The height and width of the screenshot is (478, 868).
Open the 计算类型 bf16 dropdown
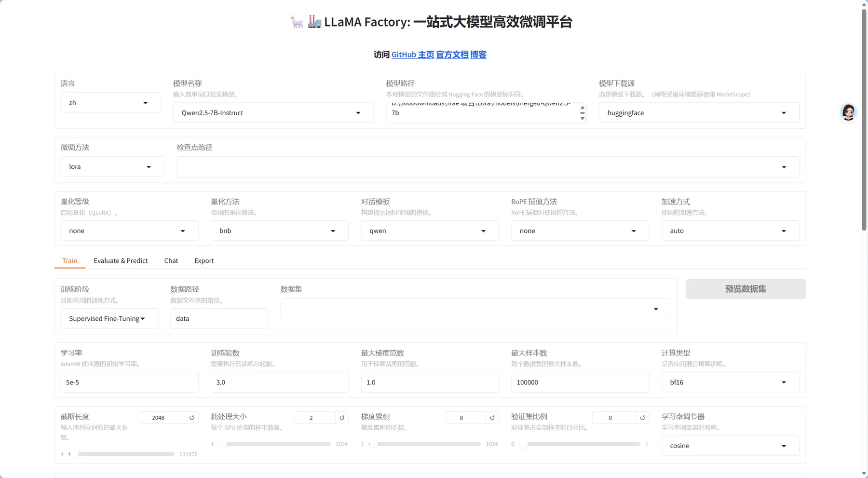[x=730, y=382]
